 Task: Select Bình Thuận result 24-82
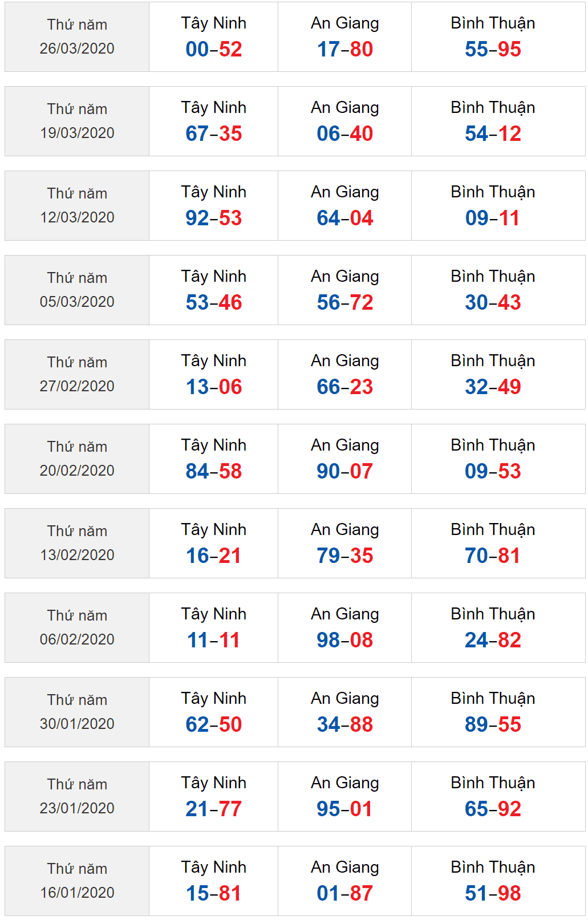493,640
